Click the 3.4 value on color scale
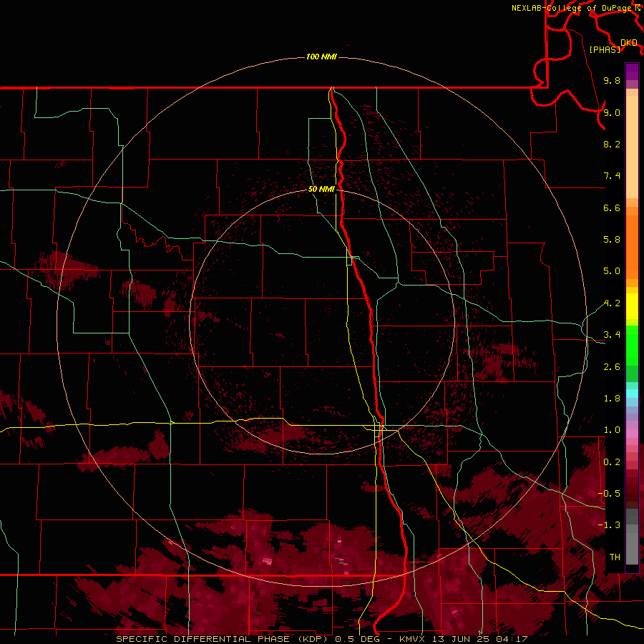Screen dimensions: 644x644 pyautogui.click(x=612, y=335)
